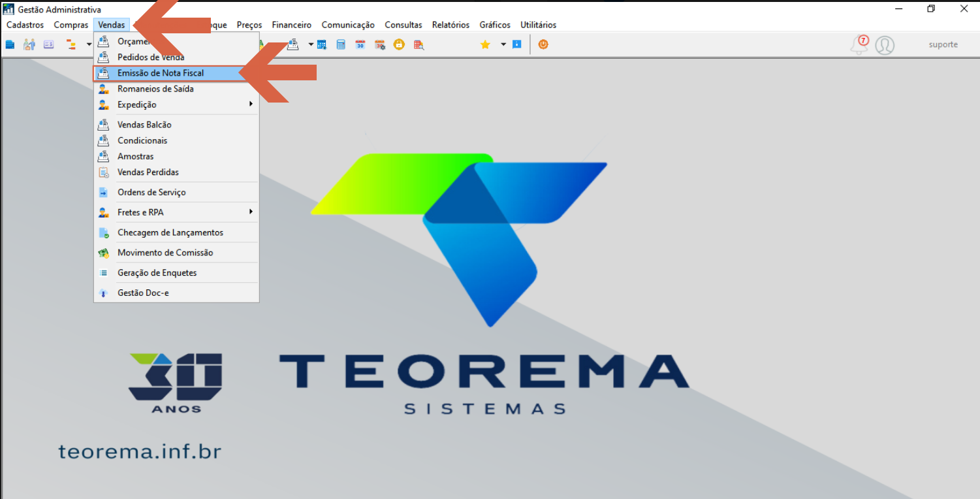The image size is (980, 499).
Task: Open Vendas Balcão from the menu
Action: tap(176, 125)
